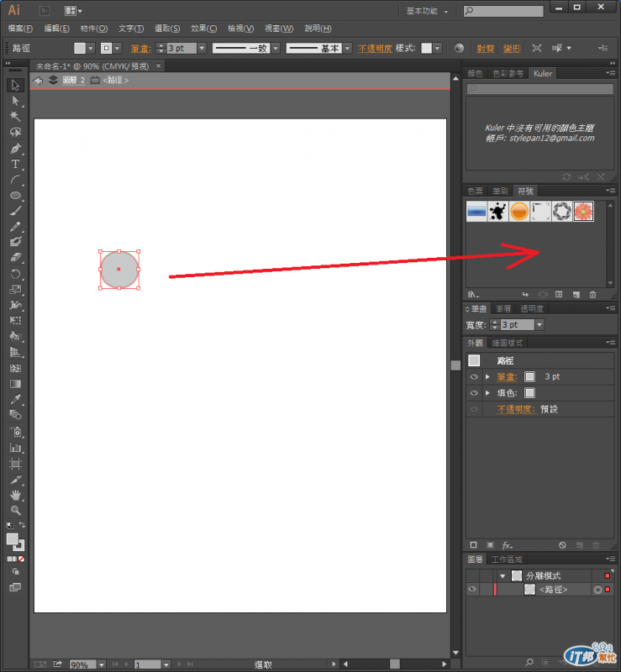Click the New Symbol icon in Symbols panel

click(576, 295)
